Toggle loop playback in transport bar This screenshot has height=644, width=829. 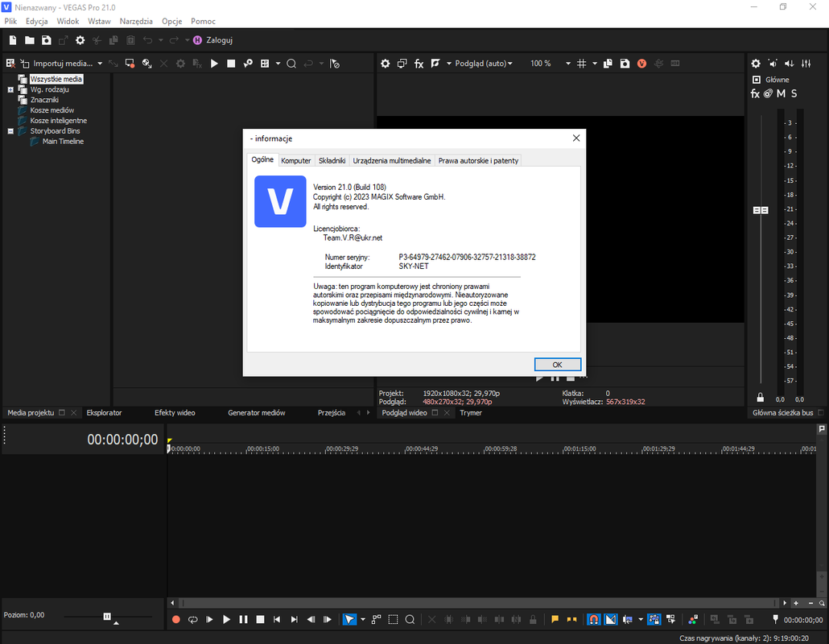[193, 619]
